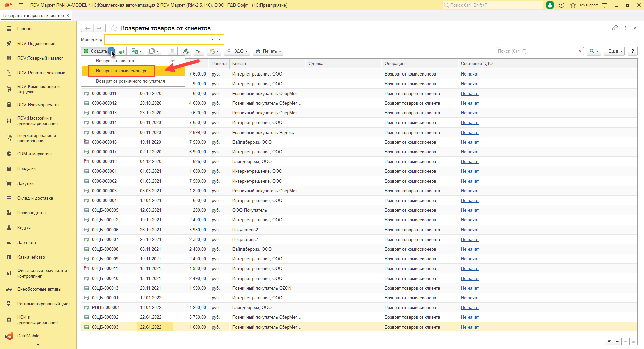Screen dimensions: 644x349
Task: Click the list search field Поиск (Ctrl+F)
Action: click(x=536, y=51)
